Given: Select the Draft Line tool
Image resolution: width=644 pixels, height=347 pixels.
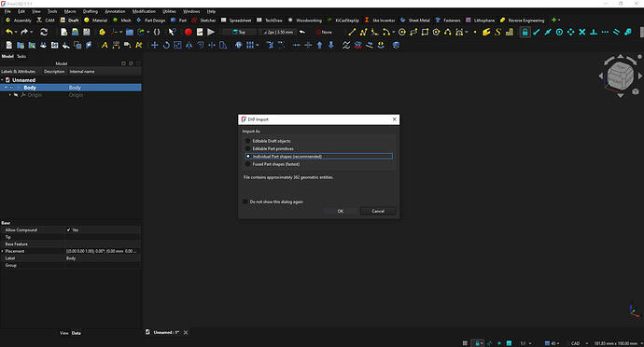Looking at the screenshot, I should coord(352,32).
